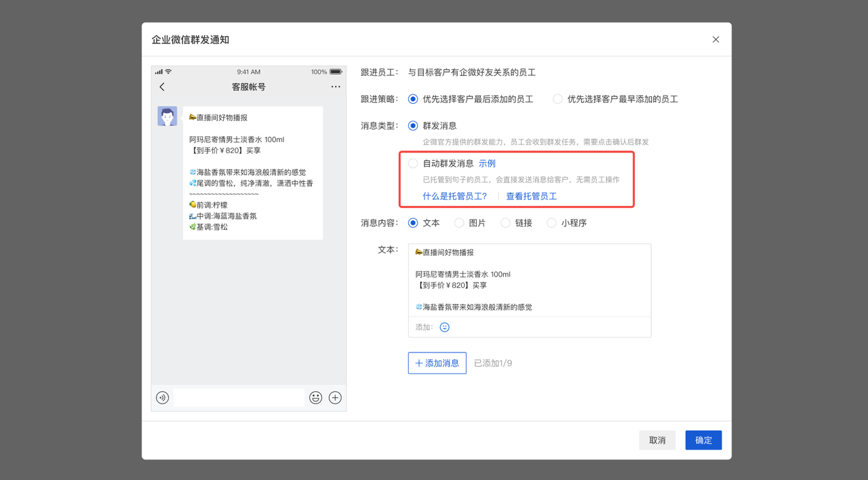
Task: Choose 自动群发消息 message type
Action: pos(413,163)
